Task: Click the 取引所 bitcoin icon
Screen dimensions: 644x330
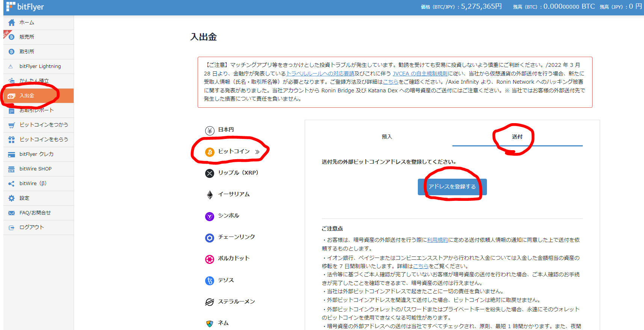Action: pos(12,52)
